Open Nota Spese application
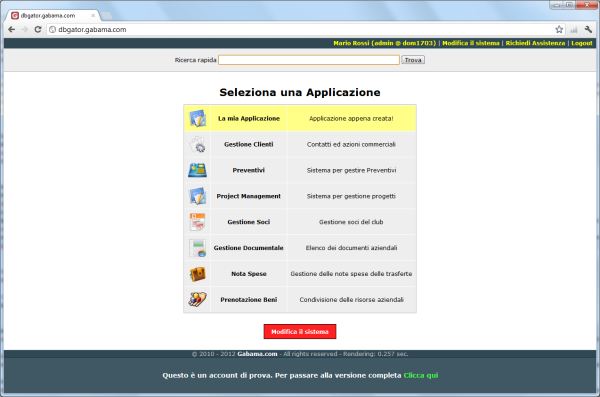The width and height of the screenshot is (600, 397). click(x=249, y=274)
